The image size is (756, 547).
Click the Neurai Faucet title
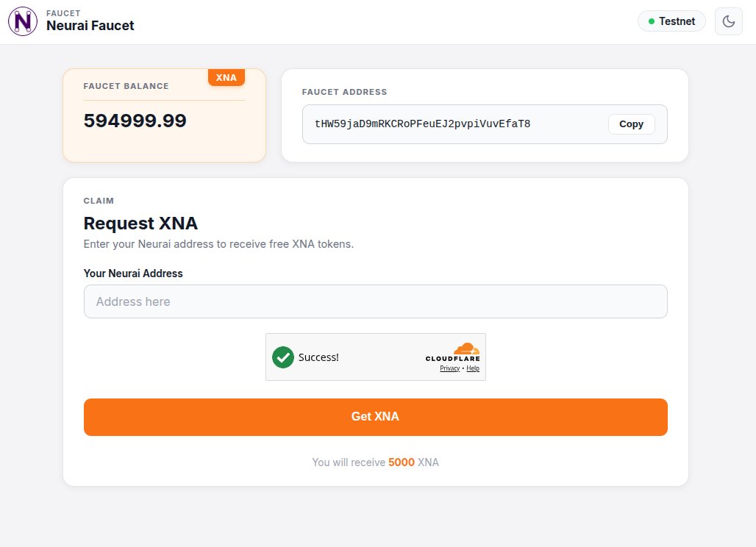[x=90, y=26]
